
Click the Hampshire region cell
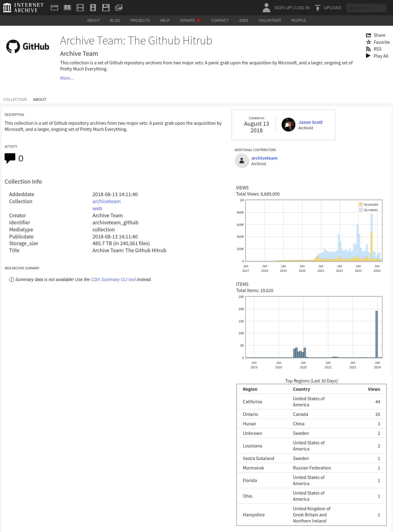[254, 515]
